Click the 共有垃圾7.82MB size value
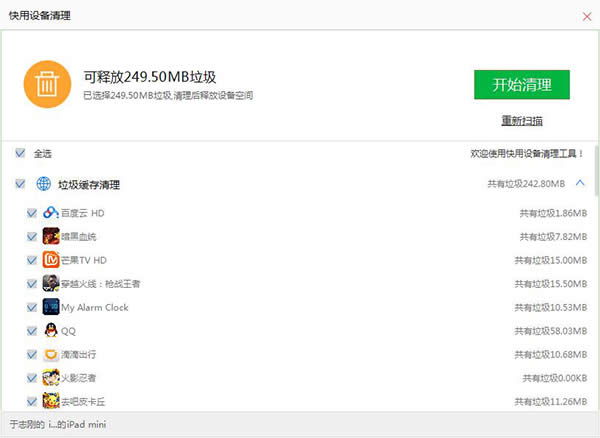This screenshot has height=438, width=600. tap(553, 237)
